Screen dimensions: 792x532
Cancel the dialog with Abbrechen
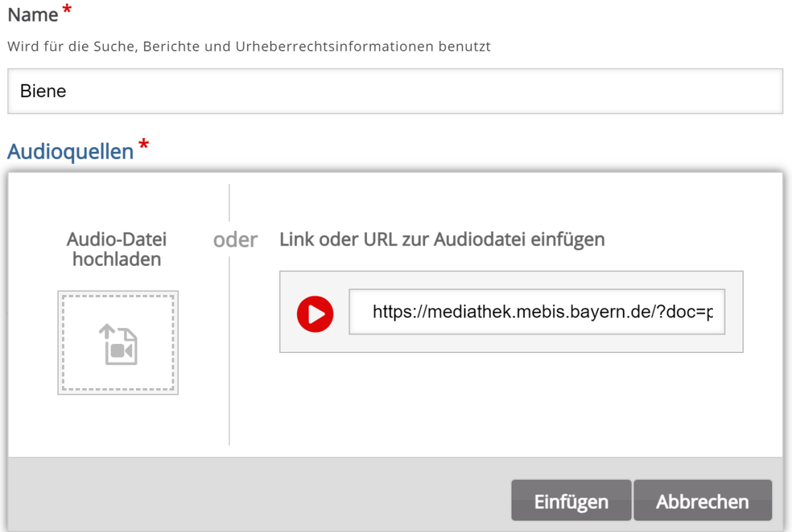pyautogui.click(x=702, y=501)
